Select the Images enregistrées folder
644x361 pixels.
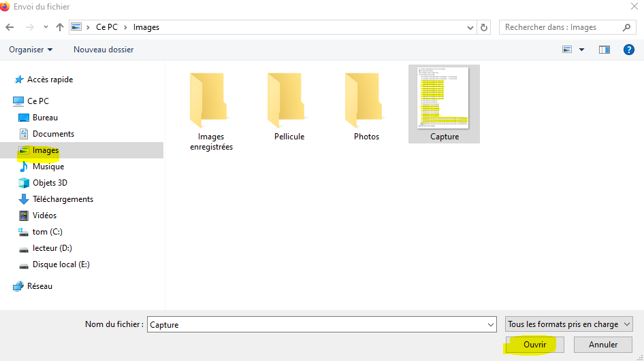(x=211, y=111)
